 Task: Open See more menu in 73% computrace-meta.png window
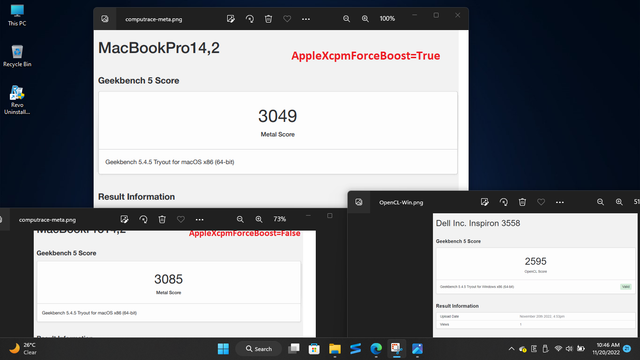tap(200, 219)
